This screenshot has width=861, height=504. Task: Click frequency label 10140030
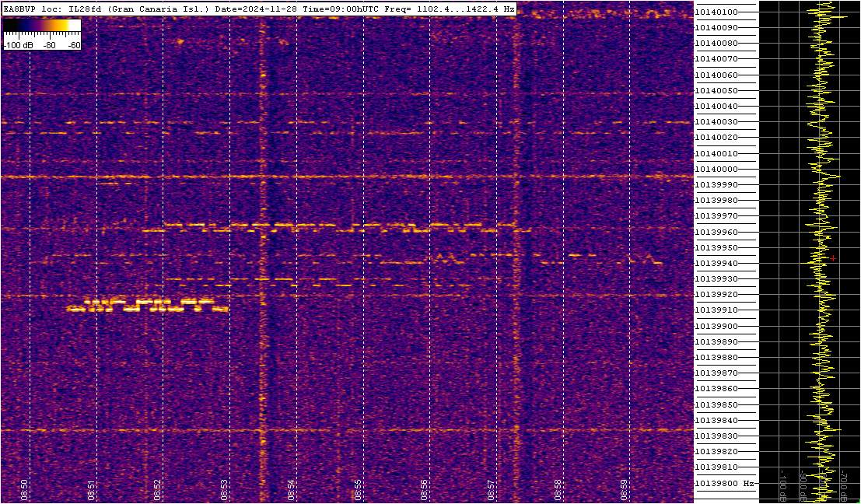coord(716,122)
